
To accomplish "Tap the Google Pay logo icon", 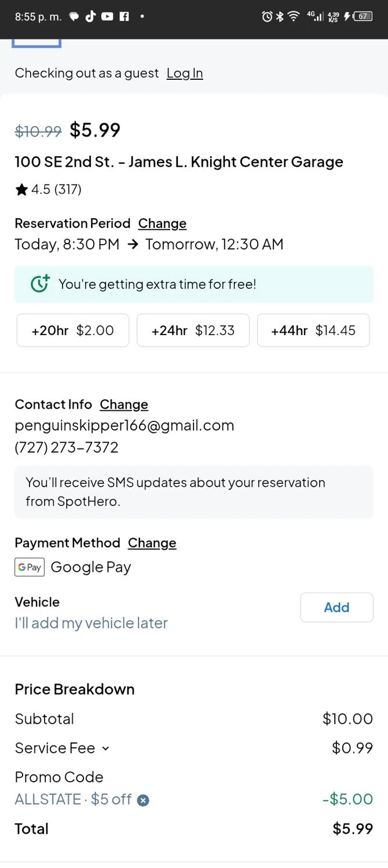I will tap(30, 567).
